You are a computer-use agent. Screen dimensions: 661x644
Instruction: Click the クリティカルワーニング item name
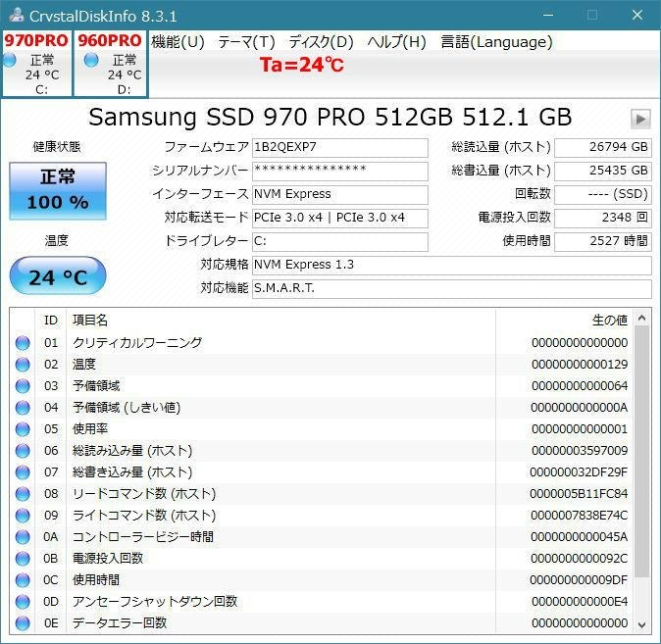[137, 343]
